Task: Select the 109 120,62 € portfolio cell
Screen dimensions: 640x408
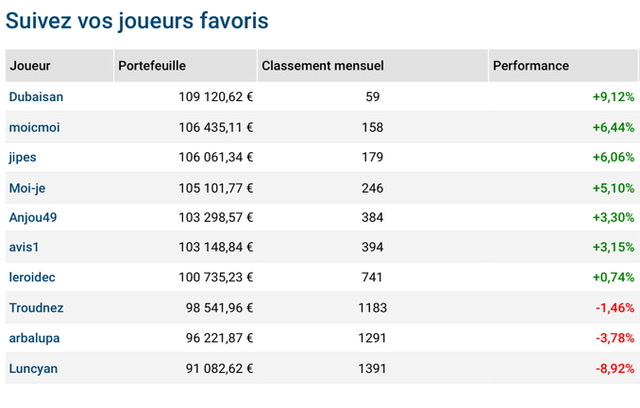Action: [216, 97]
